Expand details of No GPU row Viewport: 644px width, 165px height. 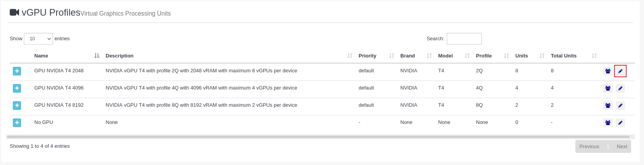coord(17,123)
